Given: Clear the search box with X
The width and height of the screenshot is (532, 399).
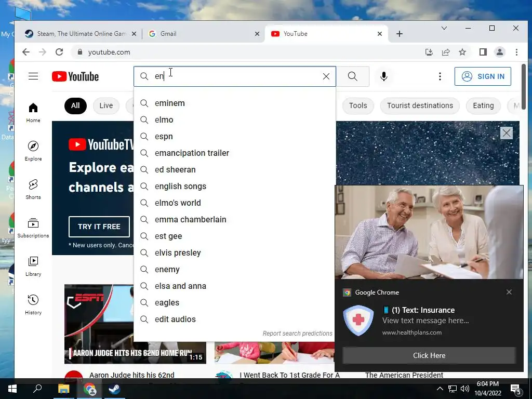Looking at the screenshot, I should pos(326,76).
